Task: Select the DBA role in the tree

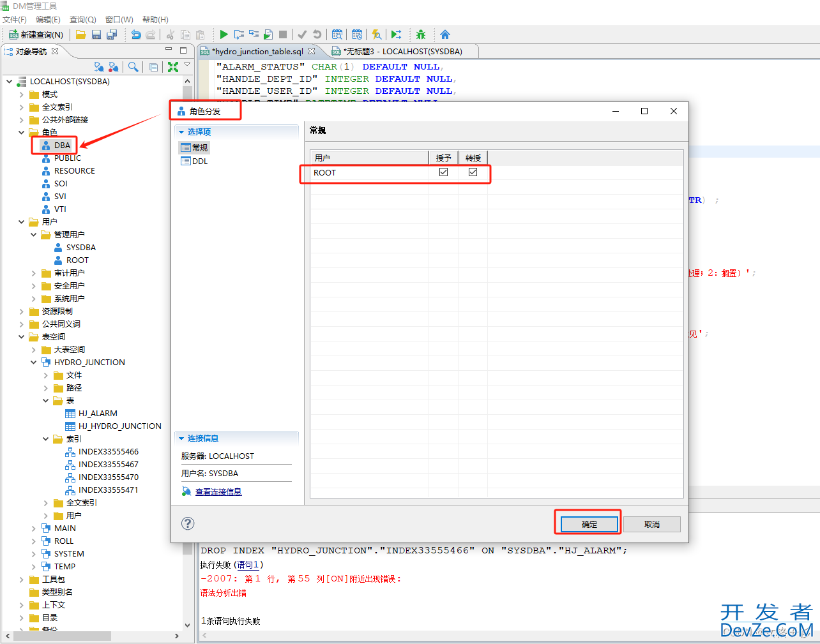Action: coord(62,146)
